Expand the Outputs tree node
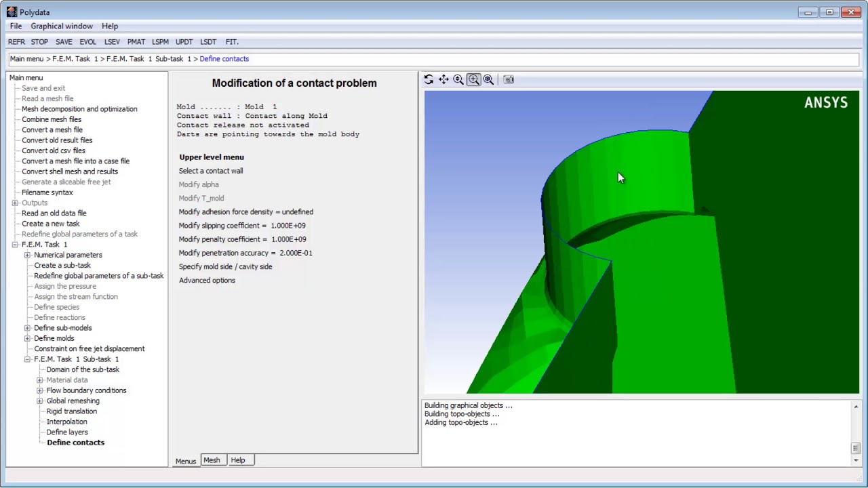The height and width of the screenshot is (488, 868). tap(15, 203)
